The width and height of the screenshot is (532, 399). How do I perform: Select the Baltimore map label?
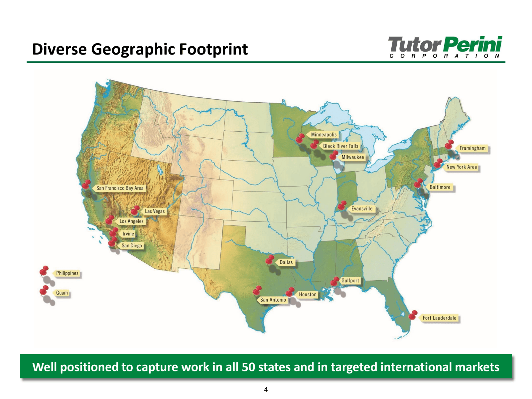point(439,187)
